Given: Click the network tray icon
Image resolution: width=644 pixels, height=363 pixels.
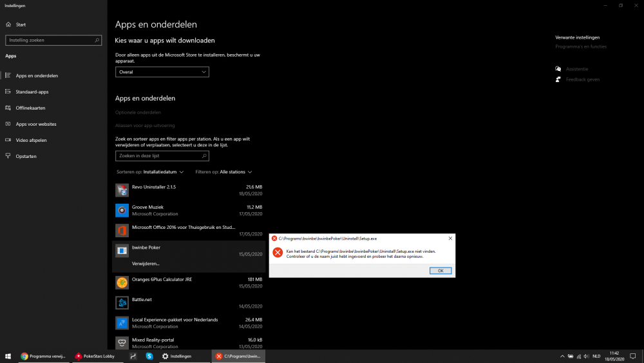Looking at the screenshot, I should (x=579, y=357).
